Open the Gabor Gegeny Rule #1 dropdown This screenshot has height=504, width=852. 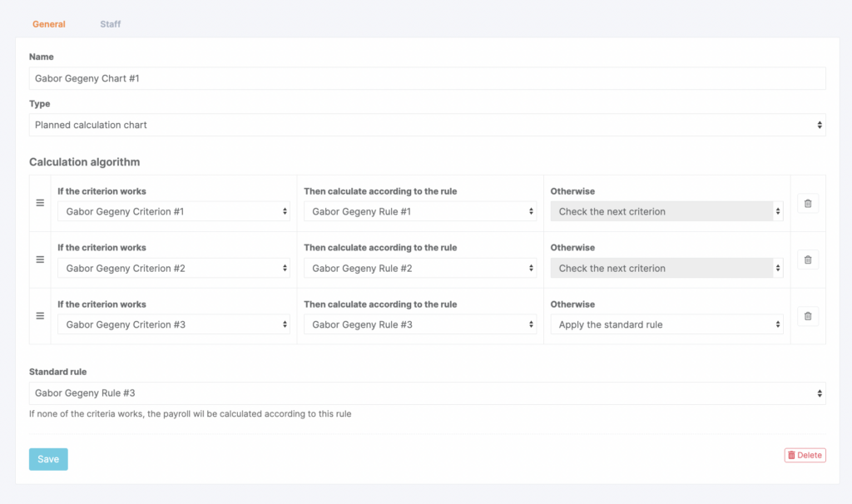point(420,211)
